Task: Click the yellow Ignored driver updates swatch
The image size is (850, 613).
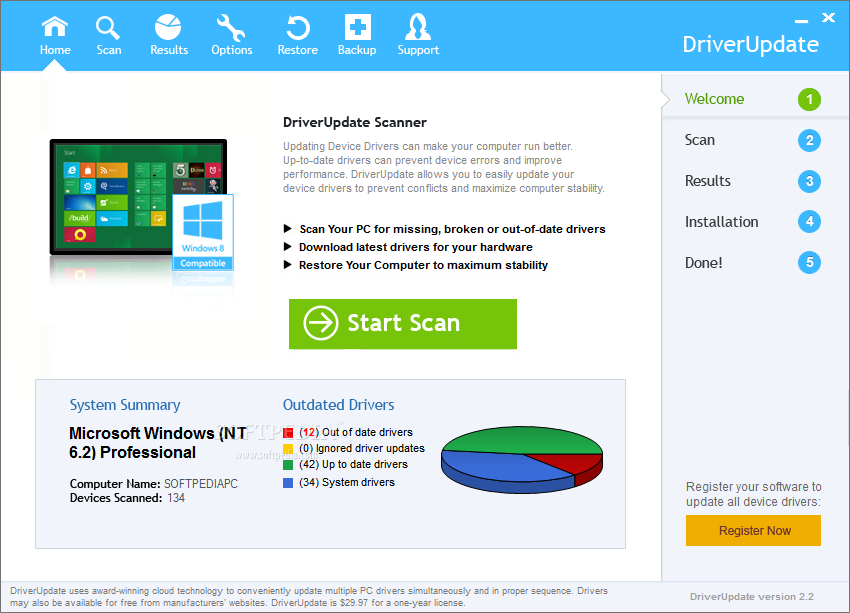Action: click(288, 449)
